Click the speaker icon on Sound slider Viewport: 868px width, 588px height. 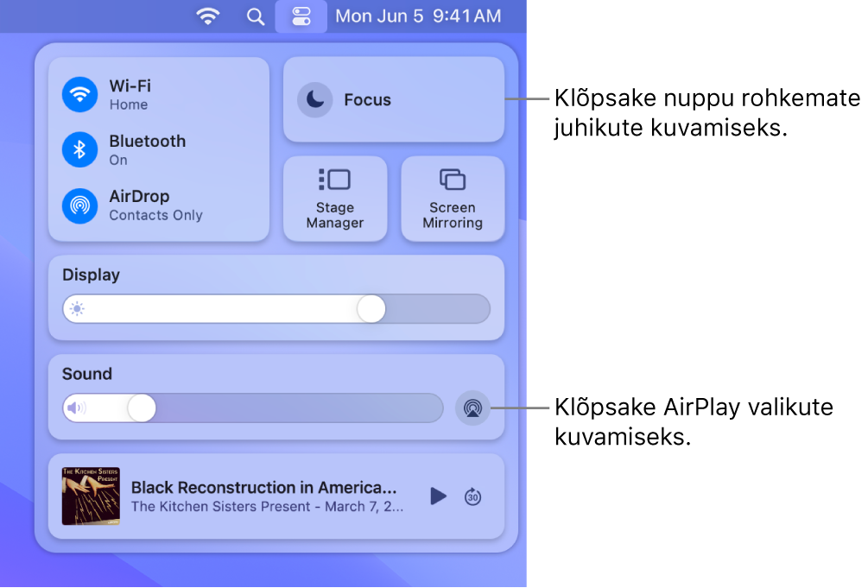tap(76, 408)
